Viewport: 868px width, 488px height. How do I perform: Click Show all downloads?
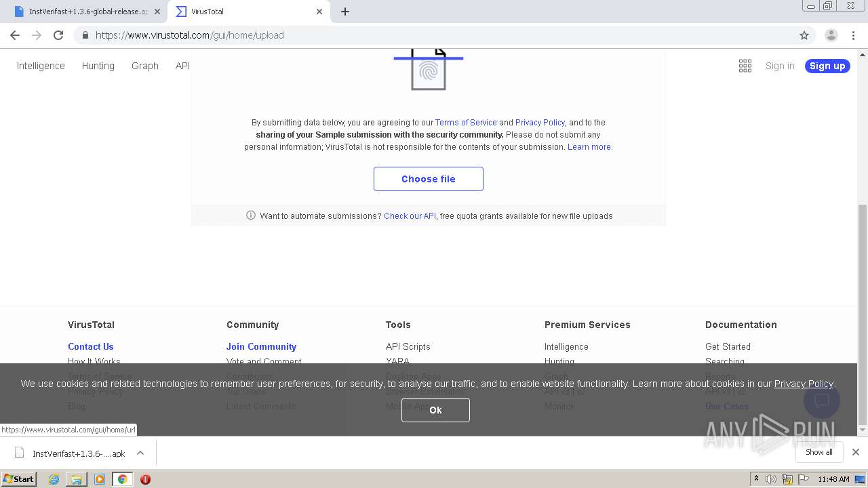click(819, 452)
